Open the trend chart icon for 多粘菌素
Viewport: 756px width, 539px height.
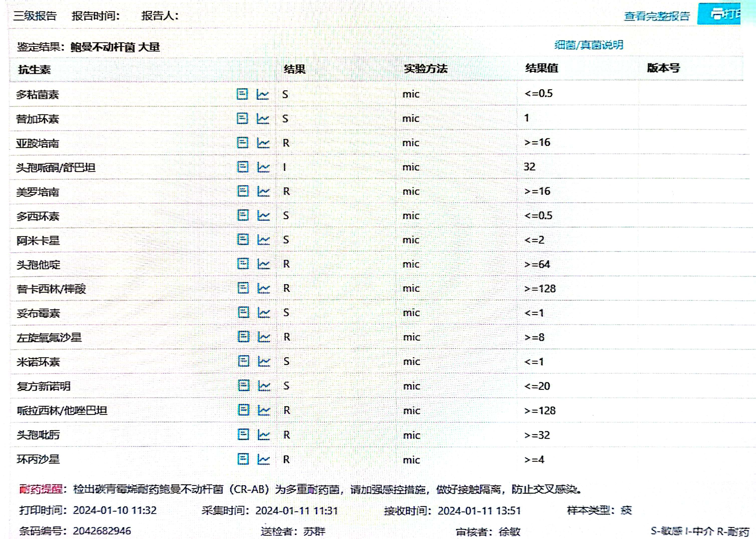point(263,95)
